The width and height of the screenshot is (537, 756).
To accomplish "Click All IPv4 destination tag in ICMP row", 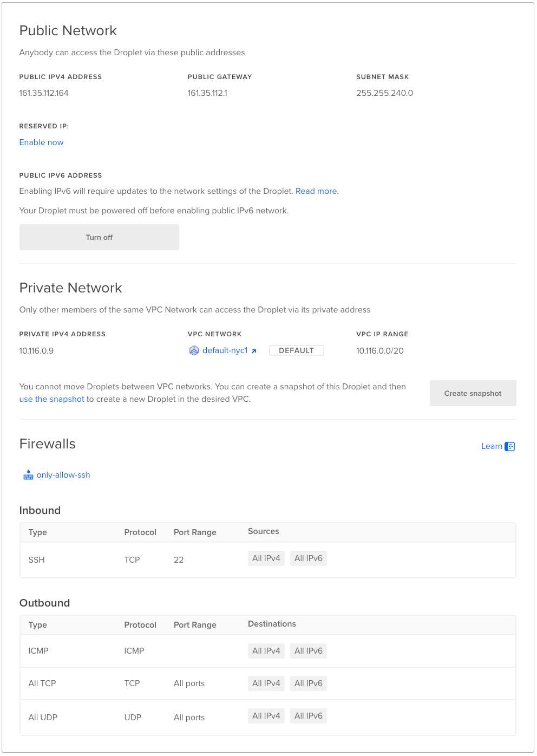I will click(x=266, y=651).
